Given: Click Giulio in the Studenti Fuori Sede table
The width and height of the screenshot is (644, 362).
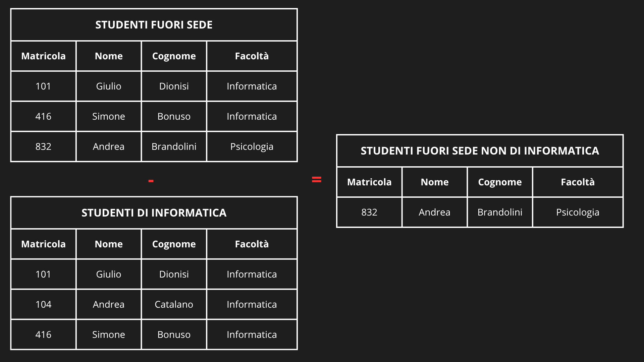Looking at the screenshot, I should [109, 86].
